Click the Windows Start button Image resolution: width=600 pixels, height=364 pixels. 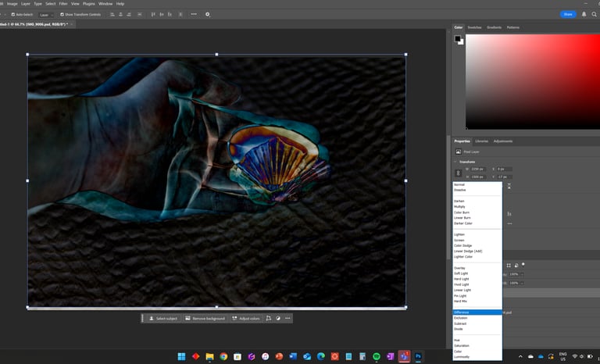coord(181,356)
